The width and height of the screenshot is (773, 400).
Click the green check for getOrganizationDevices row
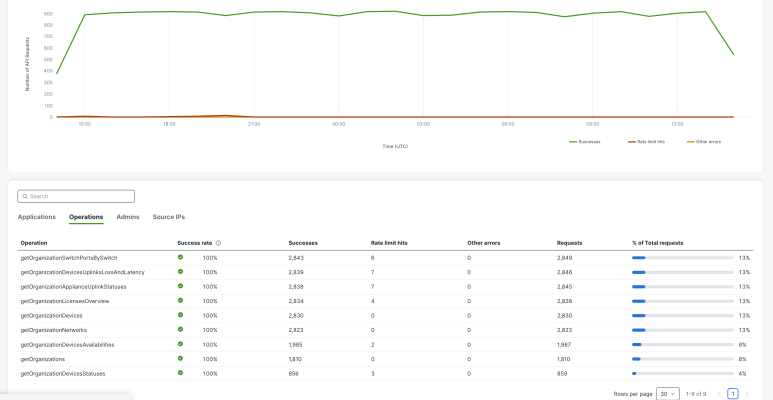pyautogui.click(x=181, y=315)
